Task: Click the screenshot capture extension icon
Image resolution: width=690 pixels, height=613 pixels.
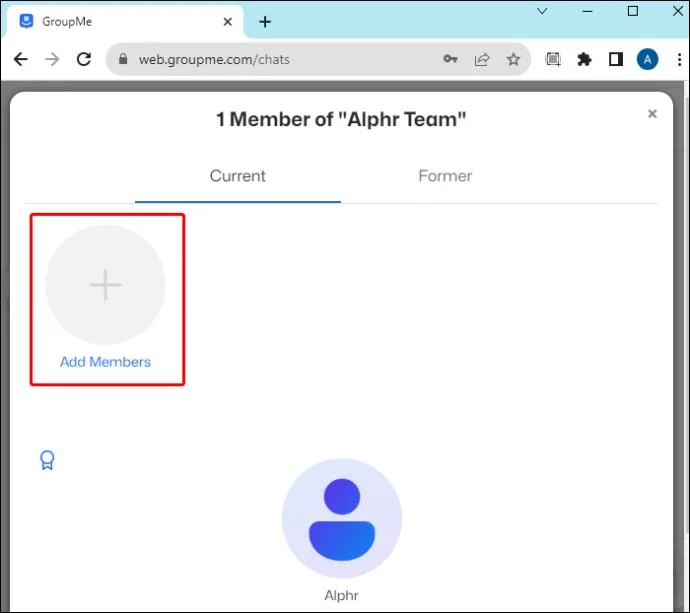Action: tap(553, 59)
